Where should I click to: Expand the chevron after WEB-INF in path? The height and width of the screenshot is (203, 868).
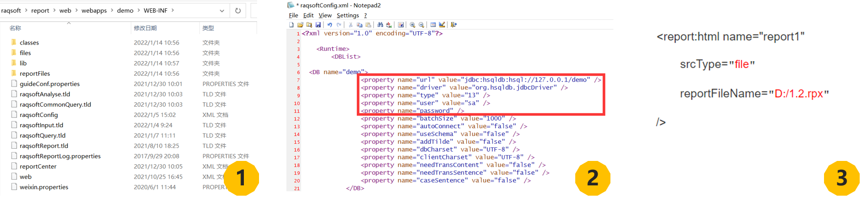(173, 10)
